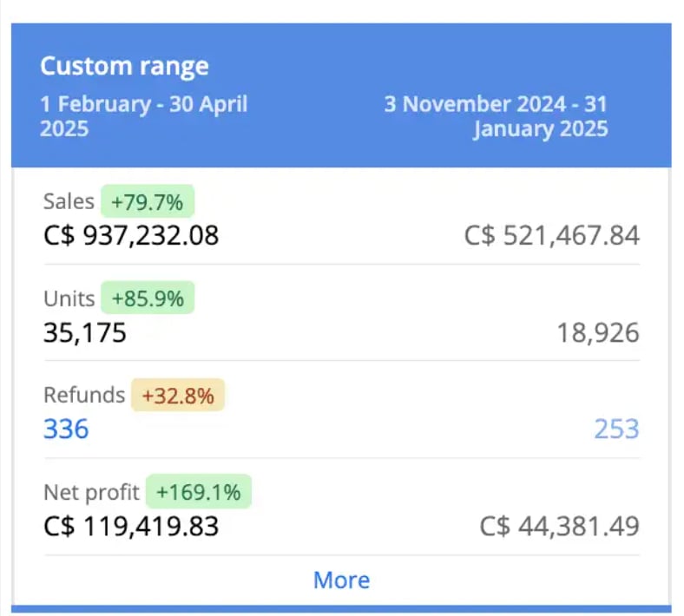The height and width of the screenshot is (616, 684).
Task: Click the previous Sales amount C$ 521,467.84
Action: point(552,235)
